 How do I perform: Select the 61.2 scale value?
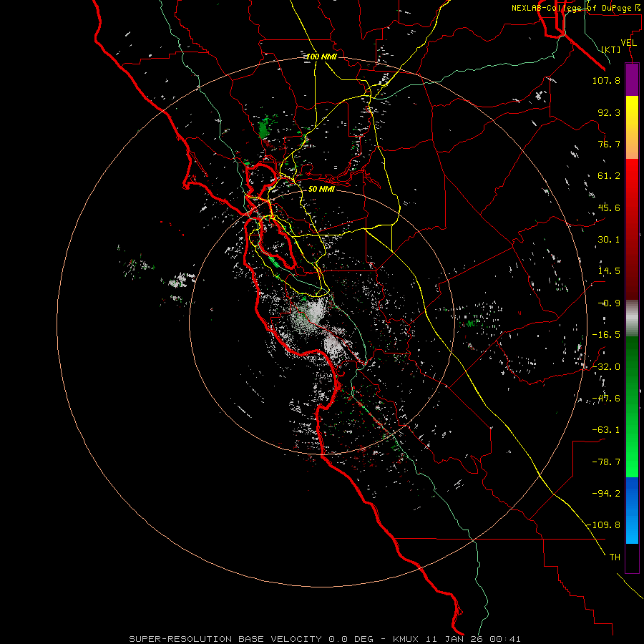point(609,176)
